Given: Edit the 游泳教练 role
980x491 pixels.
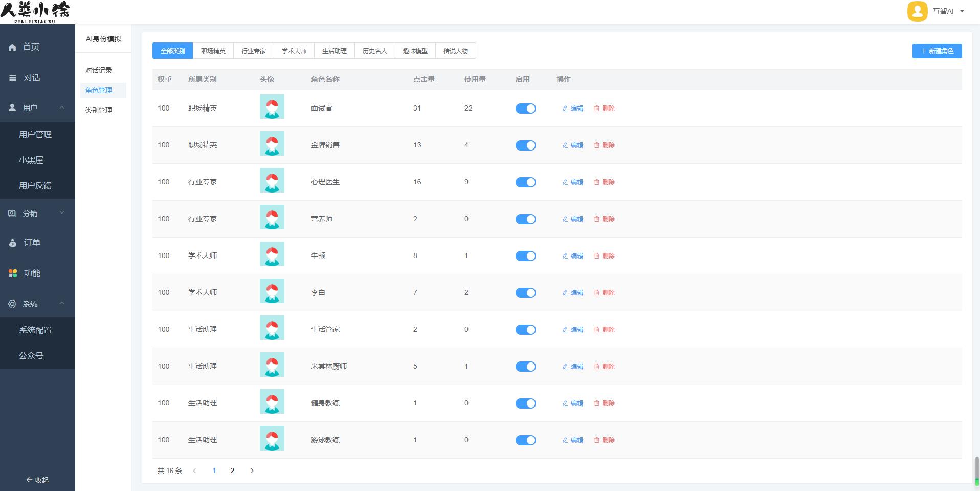Looking at the screenshot, I should click(573, 440).
